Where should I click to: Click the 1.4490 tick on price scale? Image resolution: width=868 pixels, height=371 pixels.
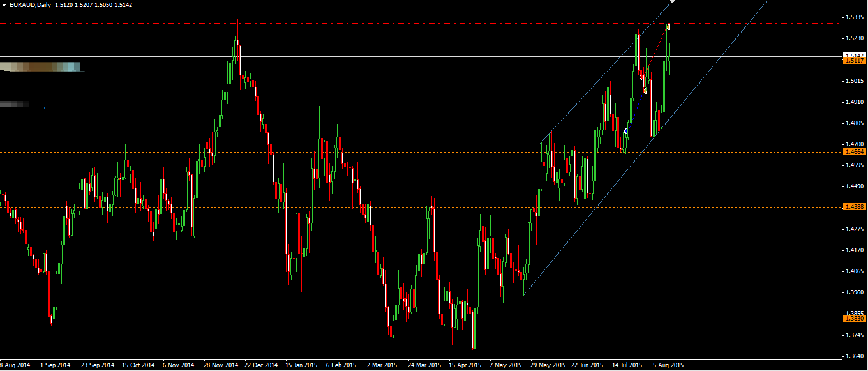855,186
